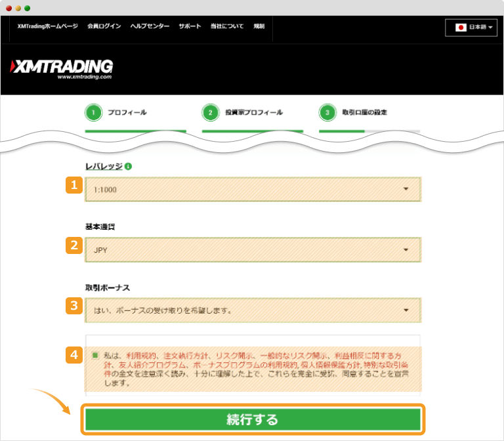Open the 一般的なリスク開示 link
This screenshot has width=504, height=441.
point(293,356)
